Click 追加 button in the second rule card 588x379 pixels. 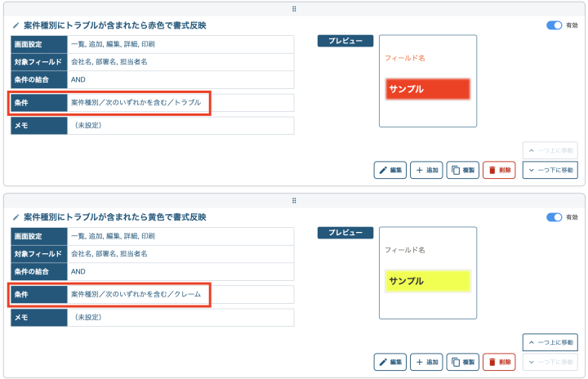tap(426, 362)
